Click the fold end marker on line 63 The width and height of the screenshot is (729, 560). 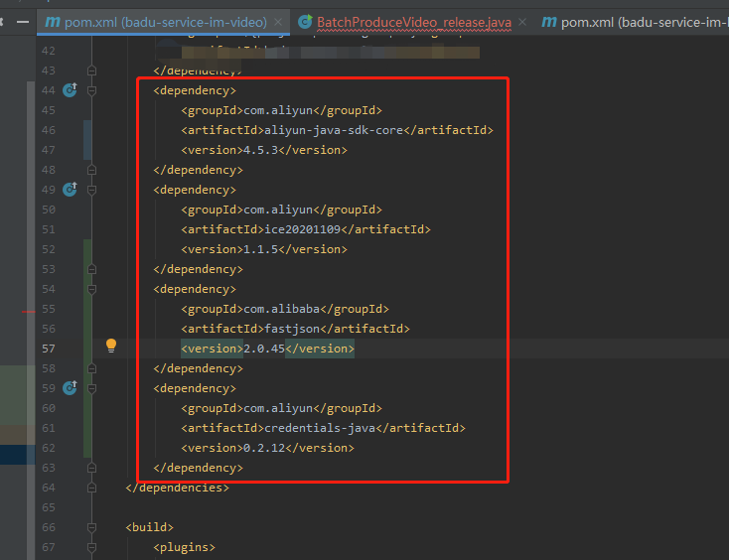click(91, 468)
